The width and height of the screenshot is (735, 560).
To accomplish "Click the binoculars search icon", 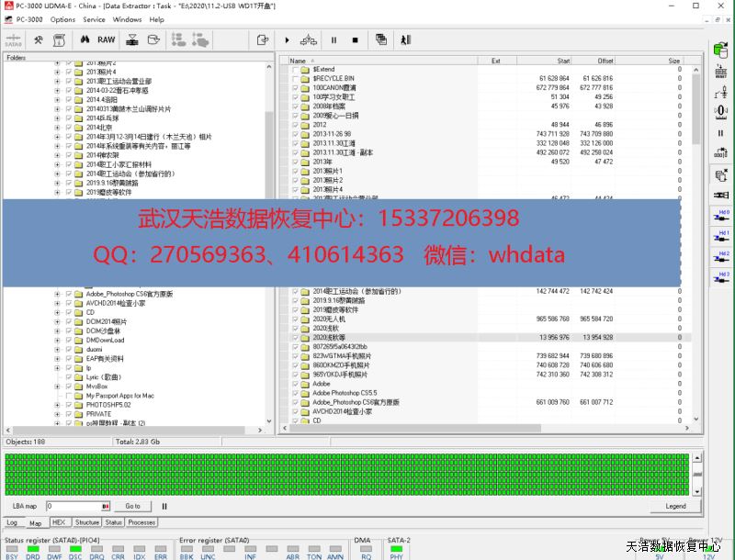I will (x=85, y=39).
